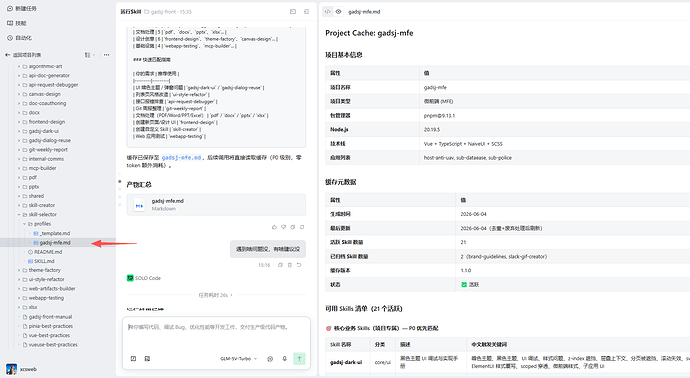This screenshot has height=378, width=690.
Task: Select the web-artifacts-builder folder
Action: [x=49, y=289]
